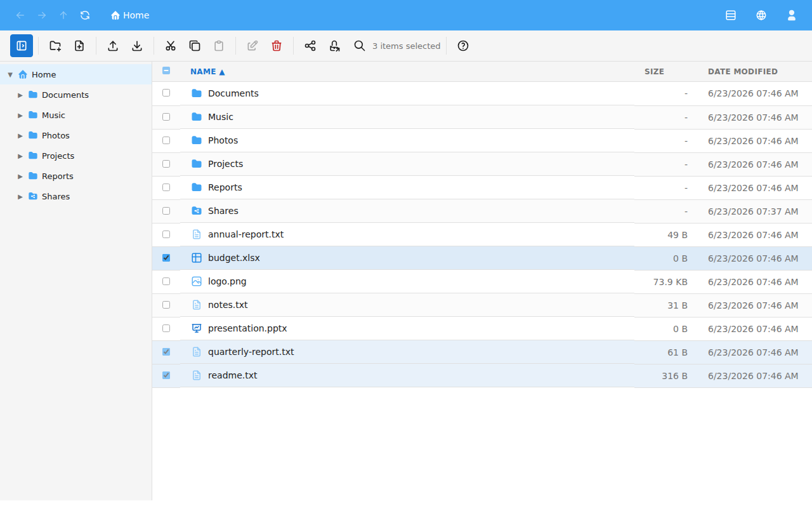Screen dimensions: 812x508
Task: Click the logo.png image file icon
Action: [197, 281]
